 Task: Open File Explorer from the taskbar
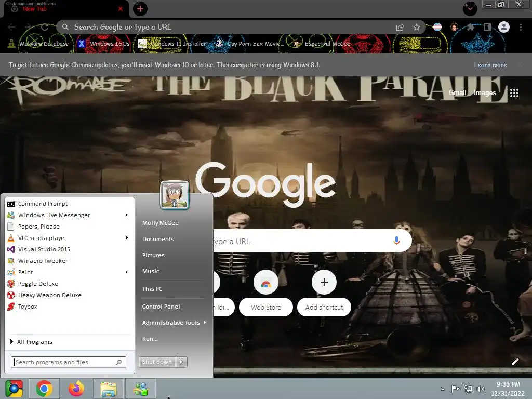109,389
